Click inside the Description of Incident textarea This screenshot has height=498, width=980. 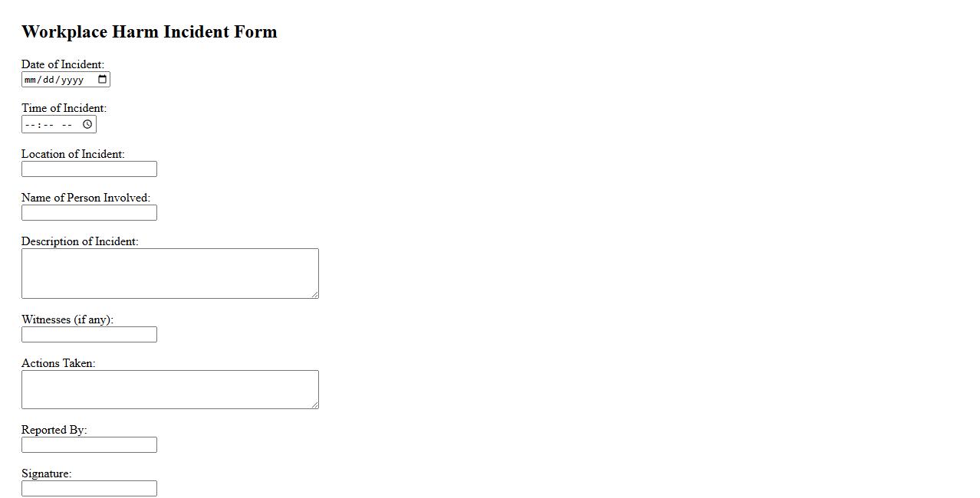[169, 273]
